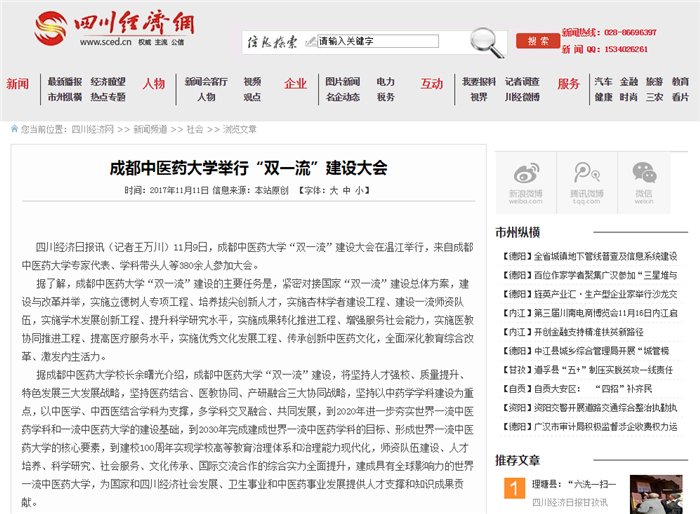Open the 新闻 main navigation section
Image resolution: width=700 pixels, height=514 pixels.
[18, 84]
